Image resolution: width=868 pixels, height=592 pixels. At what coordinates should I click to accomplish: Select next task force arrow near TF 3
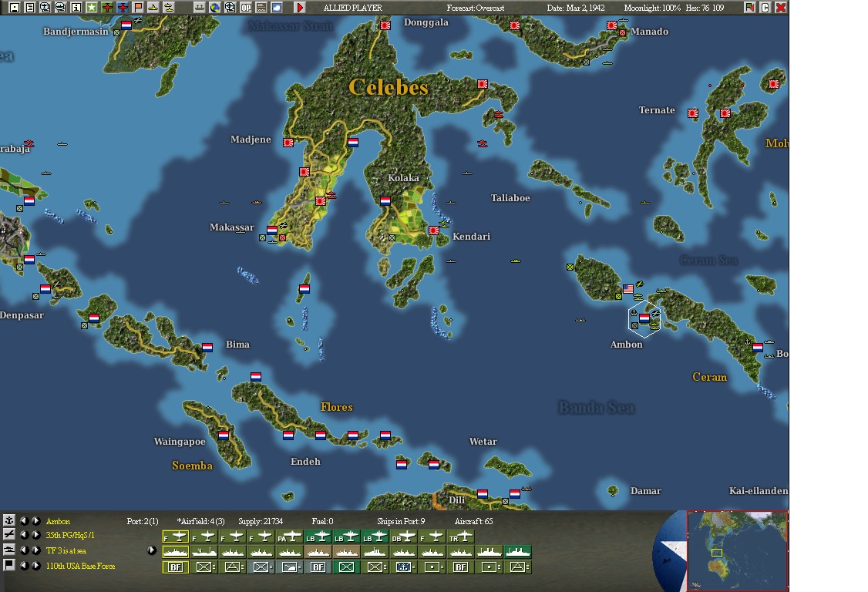[x=36, y=550]
